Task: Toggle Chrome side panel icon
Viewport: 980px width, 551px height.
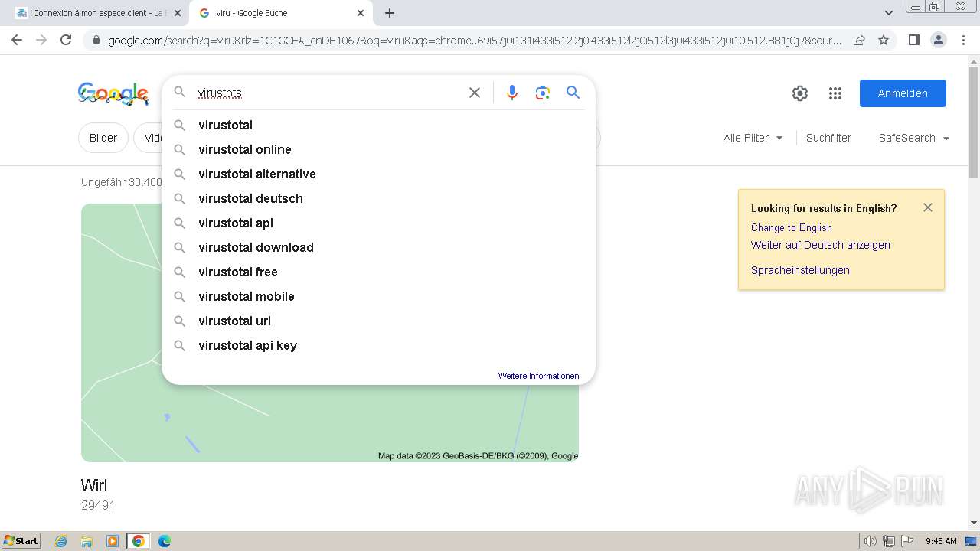Action: pos(913,40)
